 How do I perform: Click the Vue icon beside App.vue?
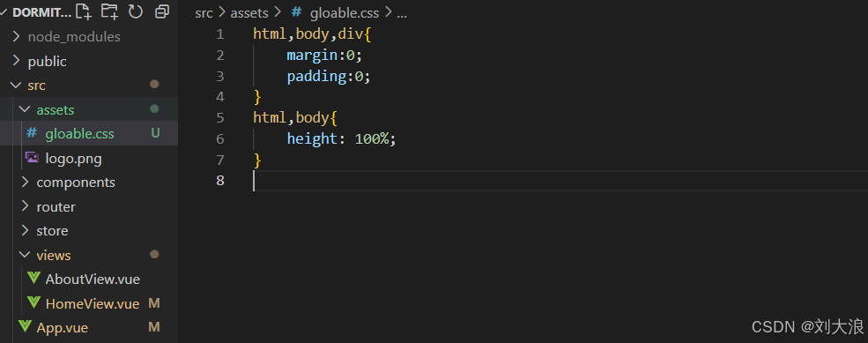25,326
